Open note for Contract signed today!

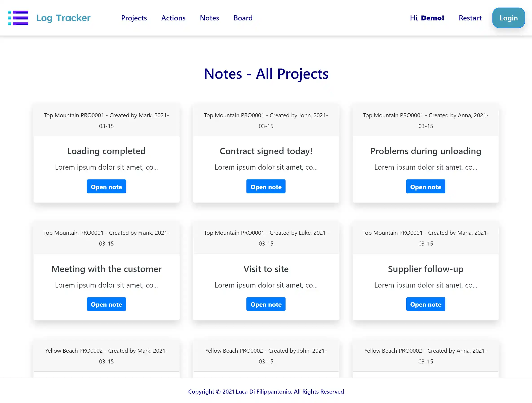(266, 187)
